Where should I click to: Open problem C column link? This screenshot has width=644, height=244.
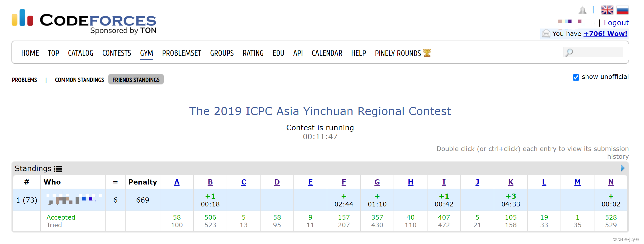point(244,182)
